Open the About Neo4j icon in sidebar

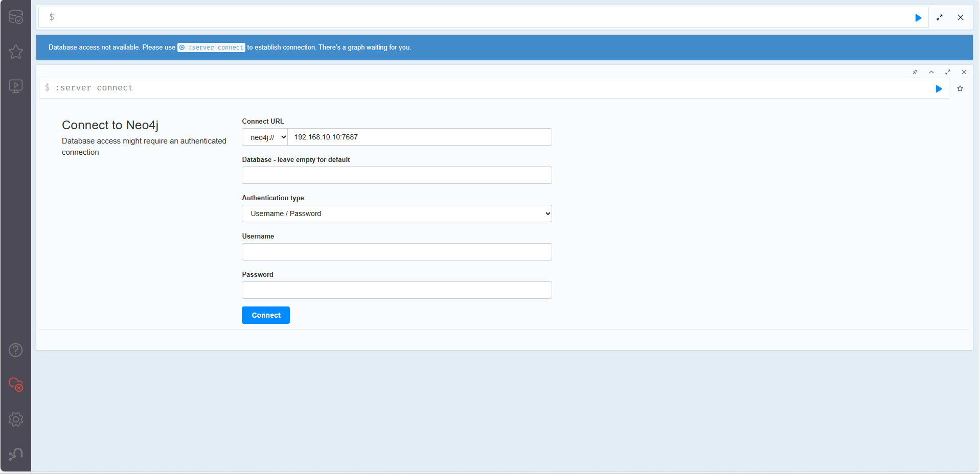[16, 454]
